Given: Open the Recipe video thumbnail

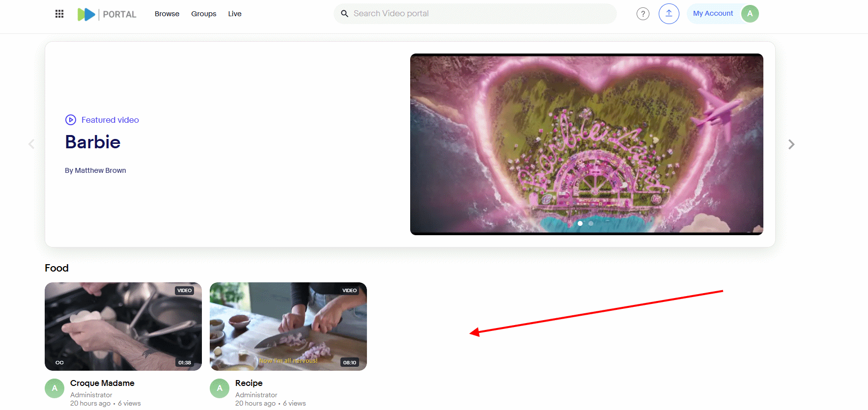Looking at the screenshot, I should pos(288,327).
